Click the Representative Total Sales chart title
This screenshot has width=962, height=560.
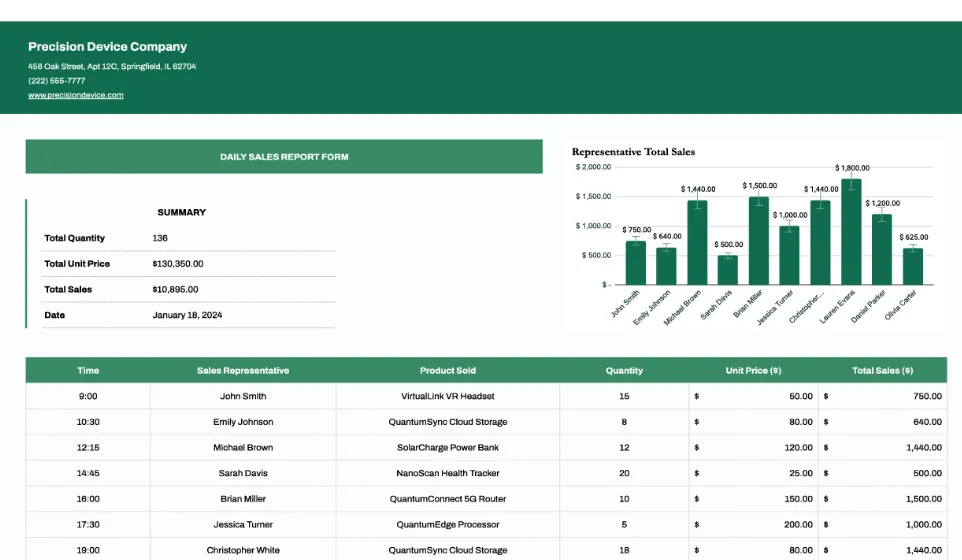coord(633,152)
